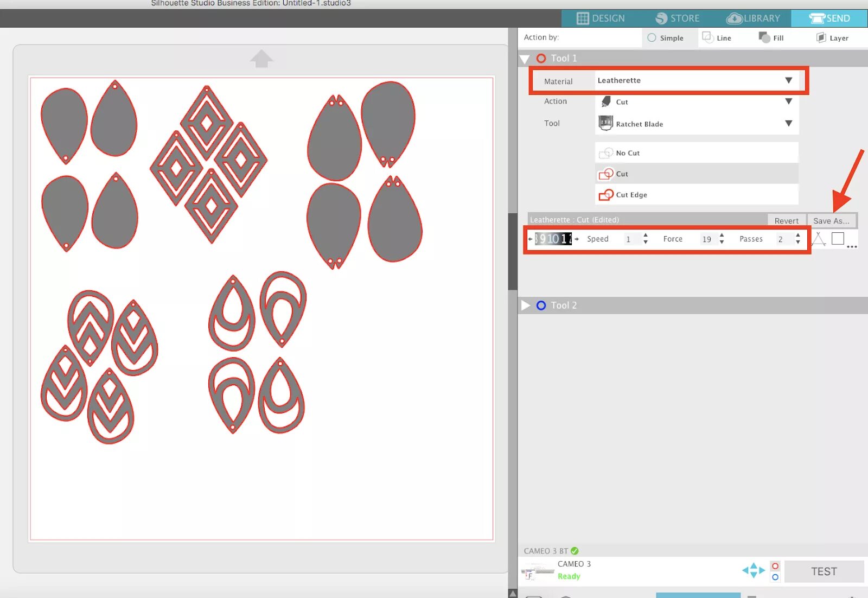Choose the Line action mode
Image resolution: width=868 pixels, height=598 pixels.
717,37
